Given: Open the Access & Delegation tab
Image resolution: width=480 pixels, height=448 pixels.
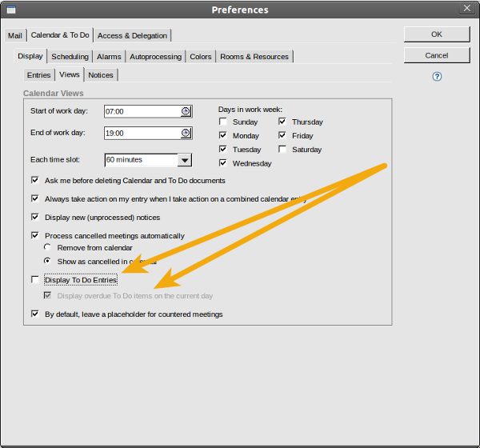Looking at the screenshot, I should [132, 35].
